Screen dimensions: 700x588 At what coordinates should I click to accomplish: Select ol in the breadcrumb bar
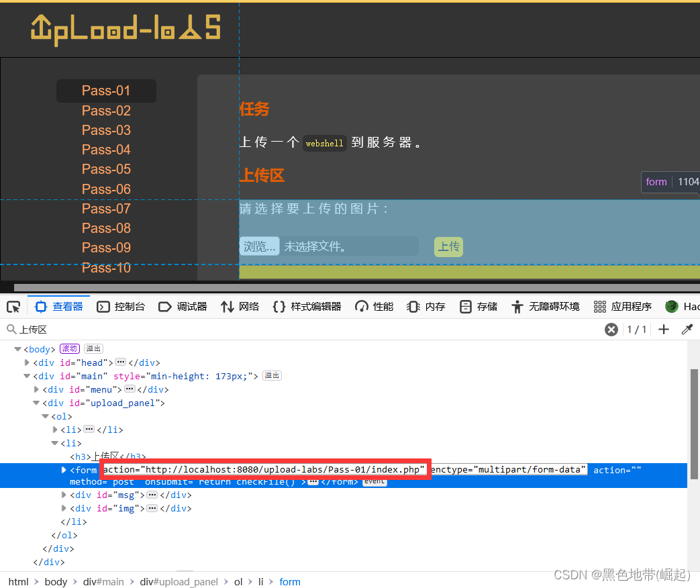point(238,582)
